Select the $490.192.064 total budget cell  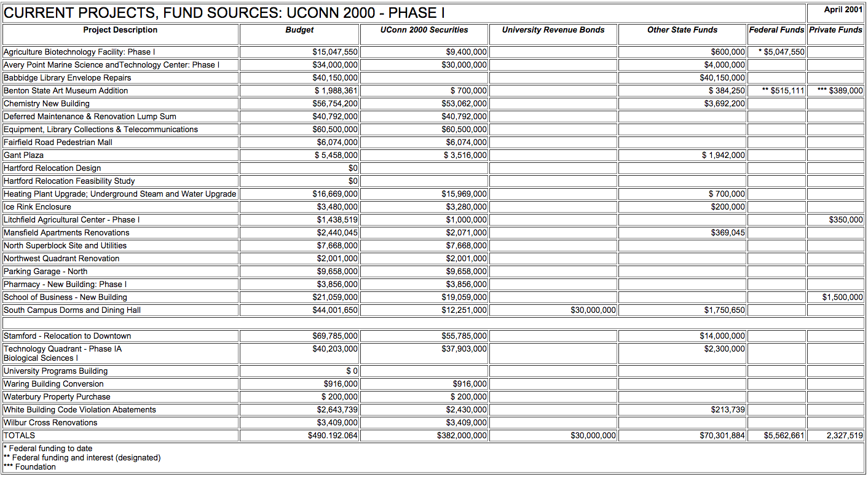point(333,436)
